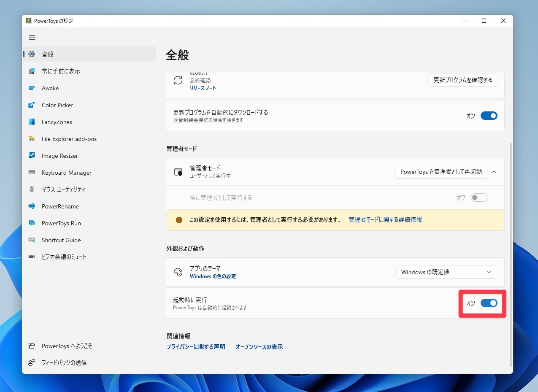This screenshot has height=392, width=538.
Task: Turn off the 起動時に実行 toggle
Action: pos(489,303)
